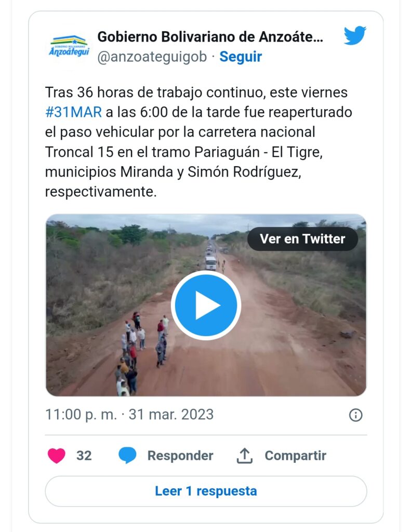This screenshot has width=411, height=532.
Task: Click the share upload arrow icon
Action: (244, 455)
